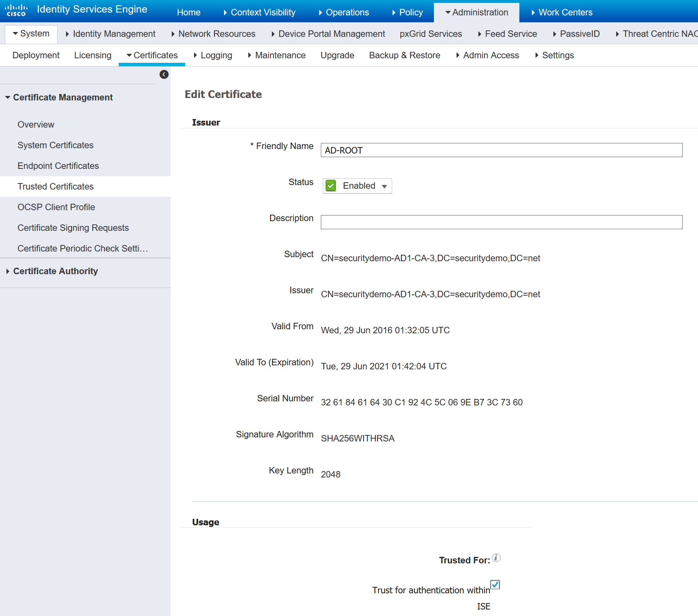Screen dimensions: 698x616
Task: Open the System submenu tab
Action: [x=31, y=34]
